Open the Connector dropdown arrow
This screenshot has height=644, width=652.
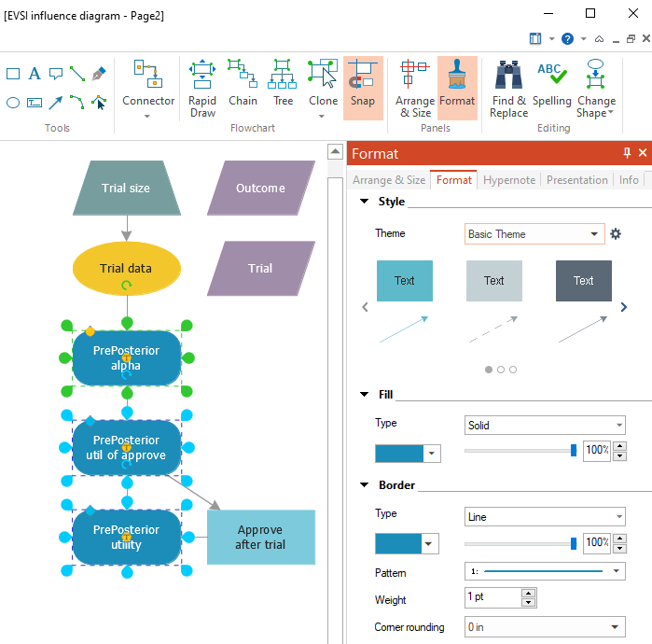[146, 117]
